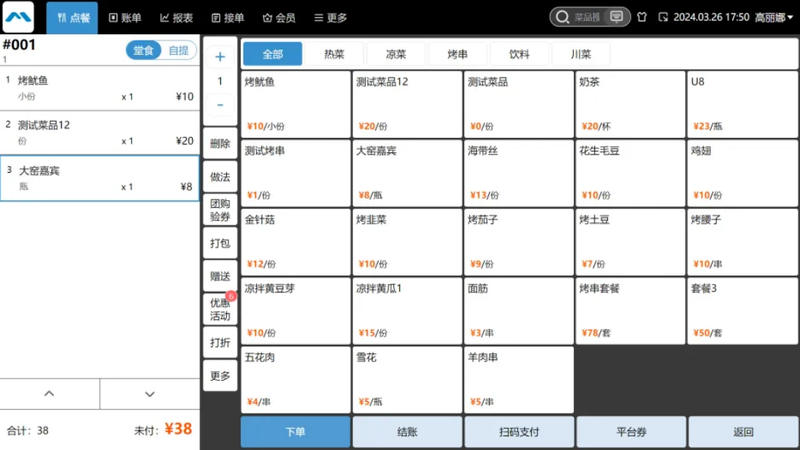The width and height of the screenshot is (800, 450).
Task: Filter dishes by 饮料
Action: pos(519,54)
